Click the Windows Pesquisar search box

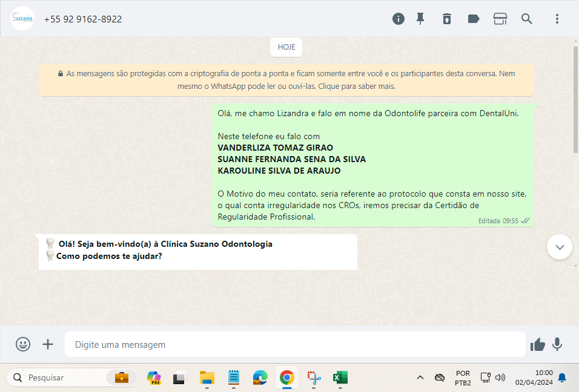point(73,377)
